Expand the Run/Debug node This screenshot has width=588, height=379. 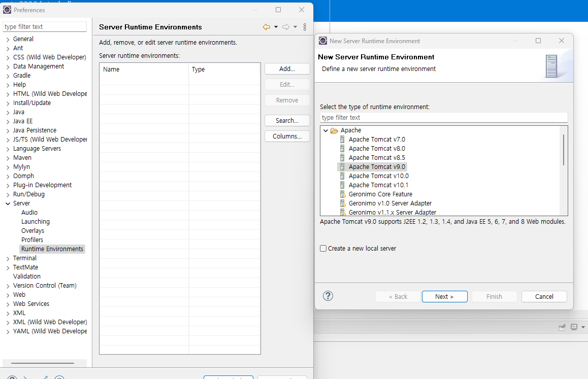(8, 194)
